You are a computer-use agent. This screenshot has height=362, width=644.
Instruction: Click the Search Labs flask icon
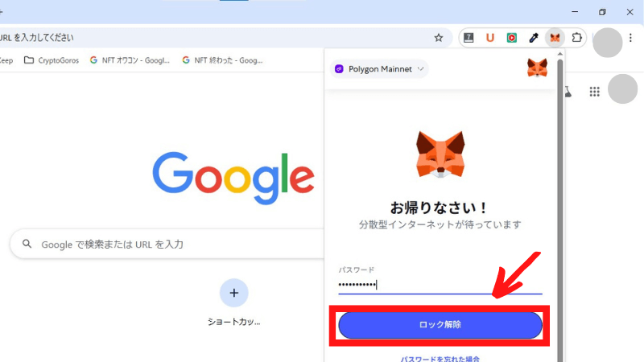pyautogui.click(x=568, y=92)
